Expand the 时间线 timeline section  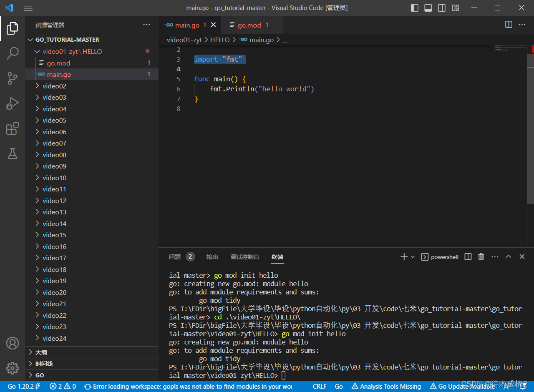pos(92,364)
